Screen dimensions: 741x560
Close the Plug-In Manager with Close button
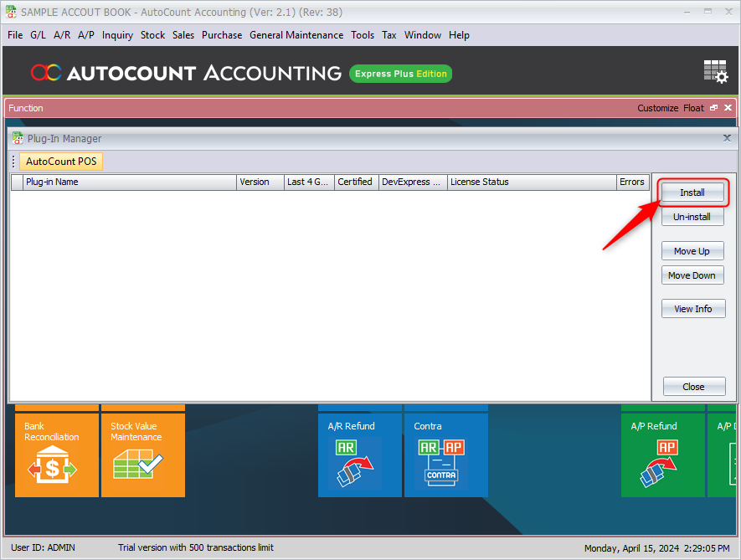(693, 387)
